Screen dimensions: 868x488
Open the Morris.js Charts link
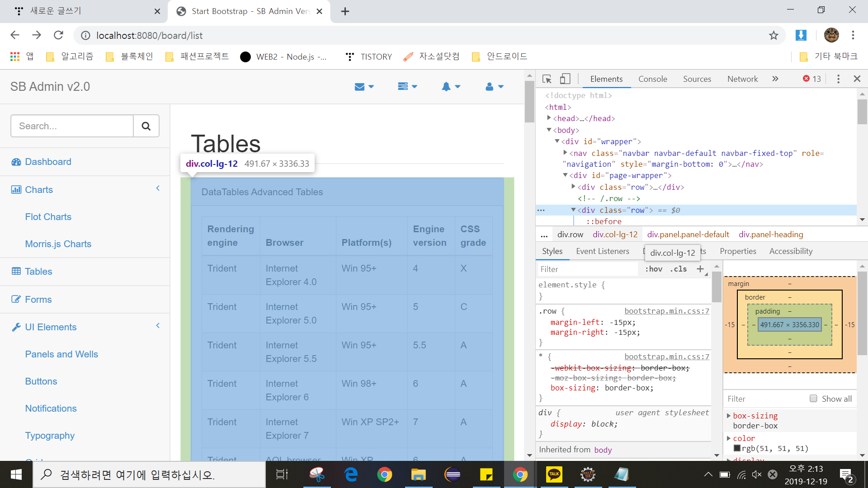coord(58,244)
